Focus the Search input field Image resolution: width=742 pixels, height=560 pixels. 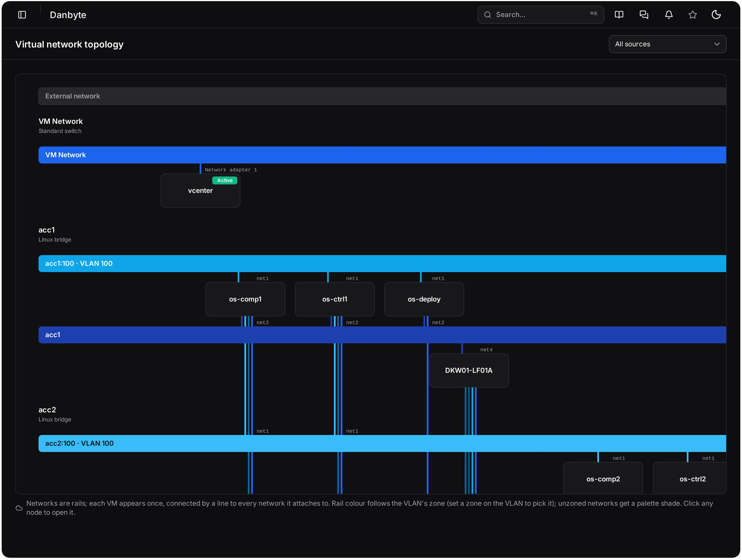541,15
